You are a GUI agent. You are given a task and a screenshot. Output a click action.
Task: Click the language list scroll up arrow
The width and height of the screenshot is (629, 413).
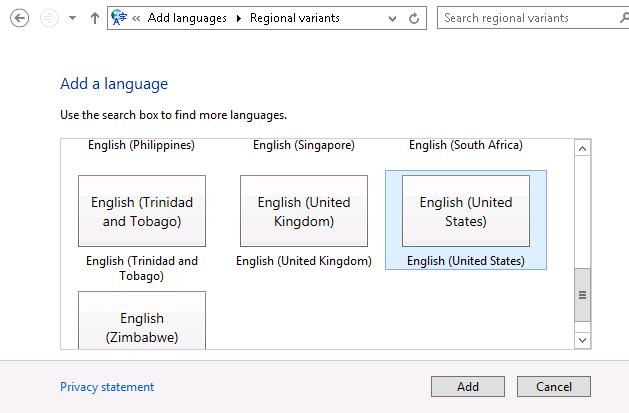583,149
